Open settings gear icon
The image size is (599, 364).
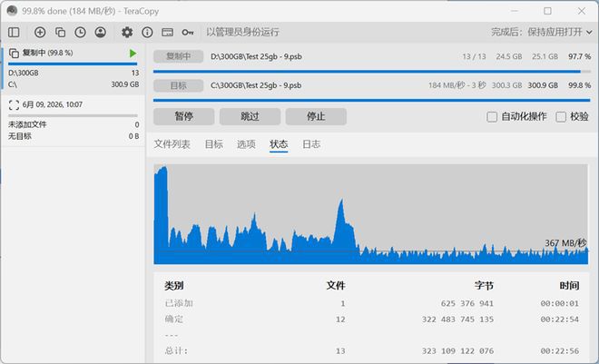pyautogui.click(x=127, y=32)
